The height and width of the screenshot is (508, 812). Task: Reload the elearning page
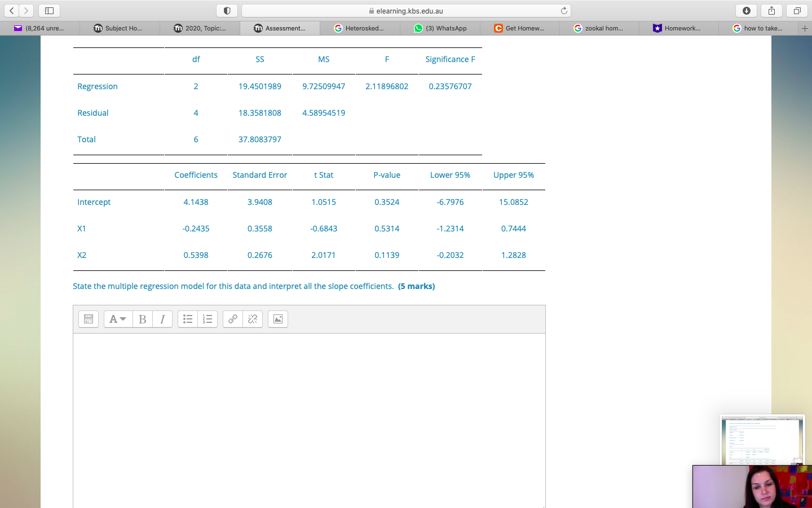pyautogui.click(x=564, y=11)
